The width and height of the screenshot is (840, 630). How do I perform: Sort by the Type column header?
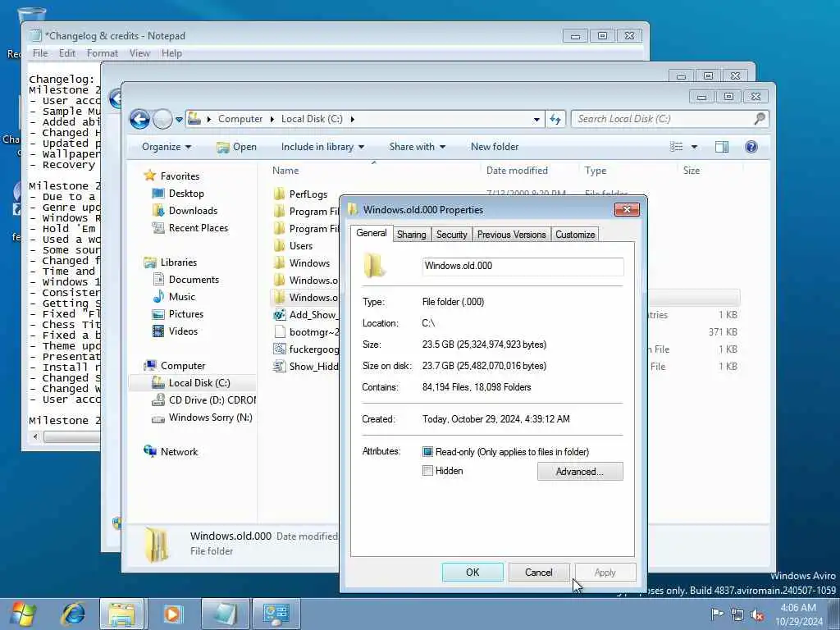tap(596, 171)
